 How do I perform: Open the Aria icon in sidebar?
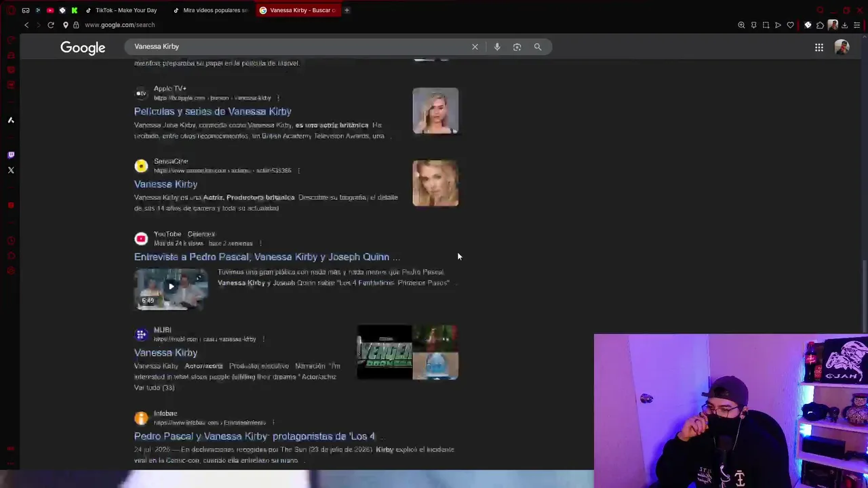11,120
